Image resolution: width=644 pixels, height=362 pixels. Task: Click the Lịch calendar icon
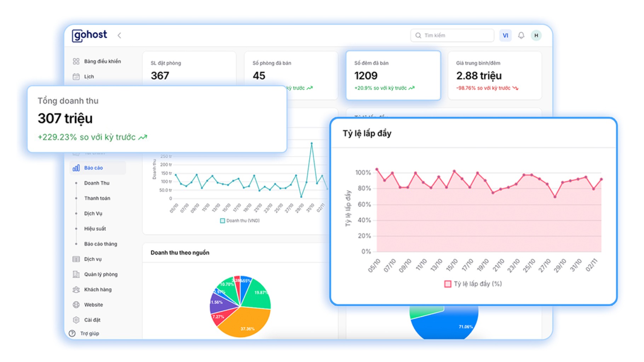[76, 76]
